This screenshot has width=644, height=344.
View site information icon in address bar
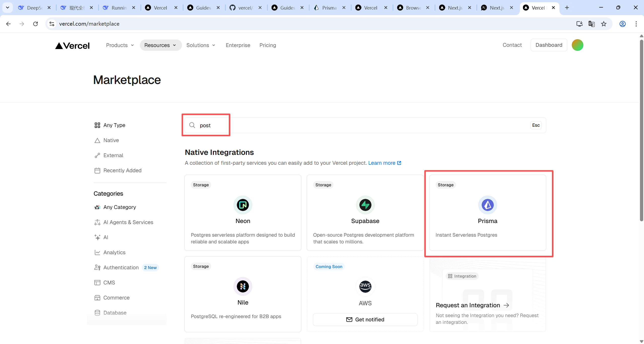pos(52,24)
